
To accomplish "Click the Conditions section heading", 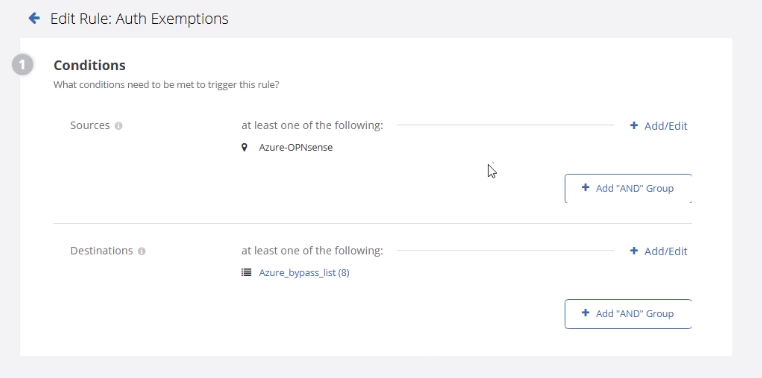I will [89, 65].
